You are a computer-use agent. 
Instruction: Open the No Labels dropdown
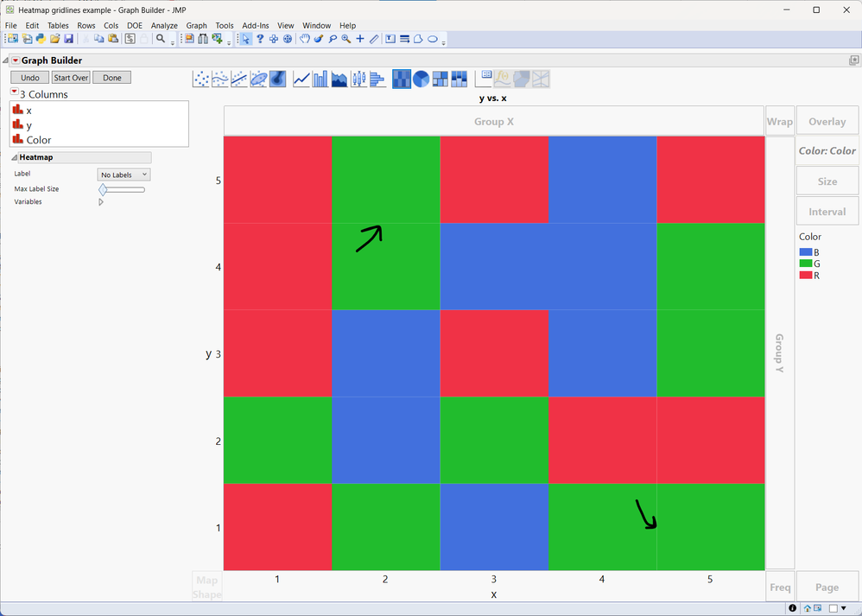coord(123,174)
